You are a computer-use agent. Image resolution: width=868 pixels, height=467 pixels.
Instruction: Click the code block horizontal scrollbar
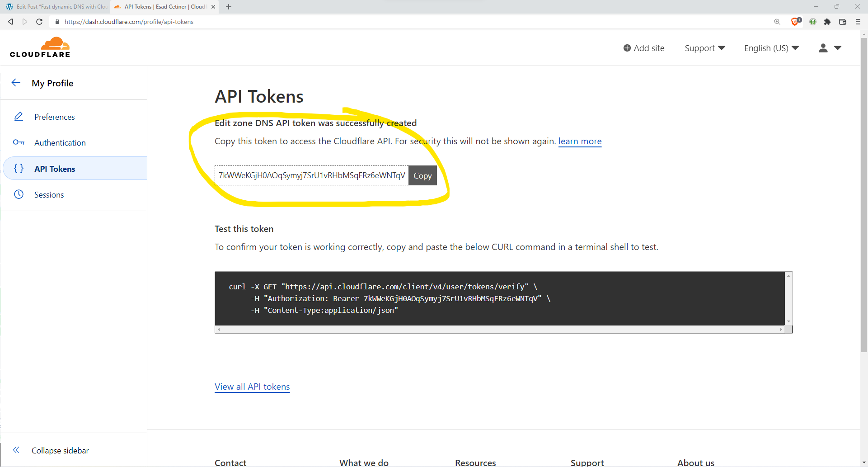pos(500,329)
